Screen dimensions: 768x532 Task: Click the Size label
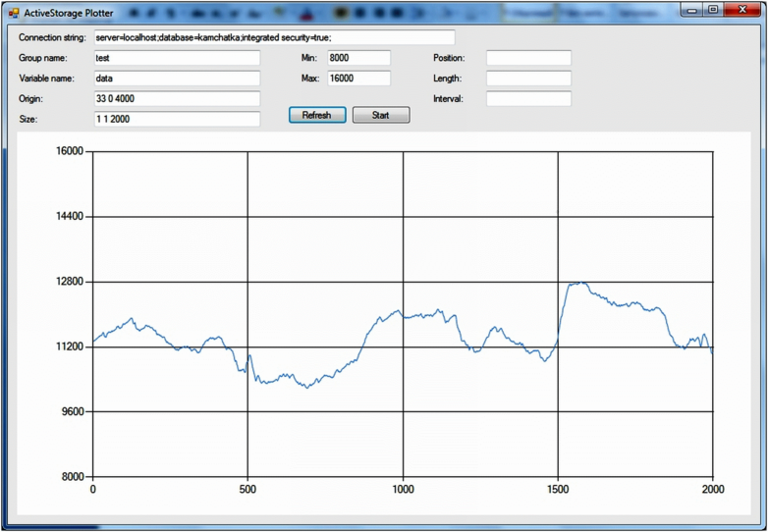[x=27, y=120]
